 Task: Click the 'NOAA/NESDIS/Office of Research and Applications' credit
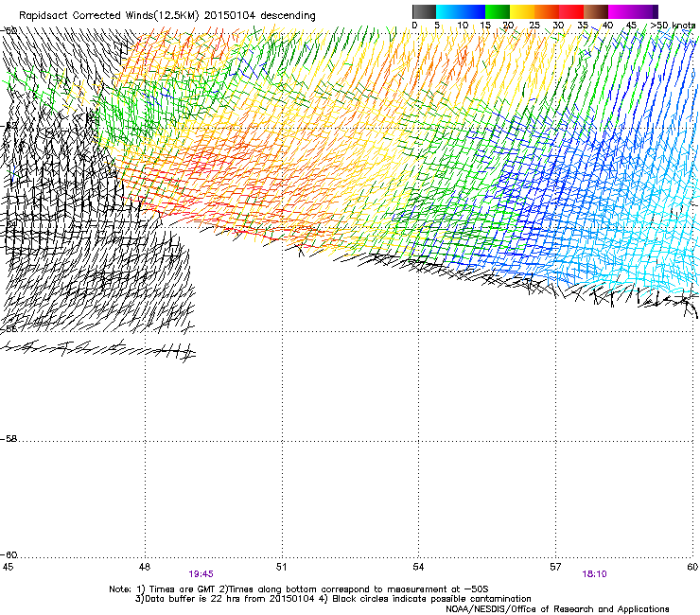pyautogui.click(x=557, y=609)
